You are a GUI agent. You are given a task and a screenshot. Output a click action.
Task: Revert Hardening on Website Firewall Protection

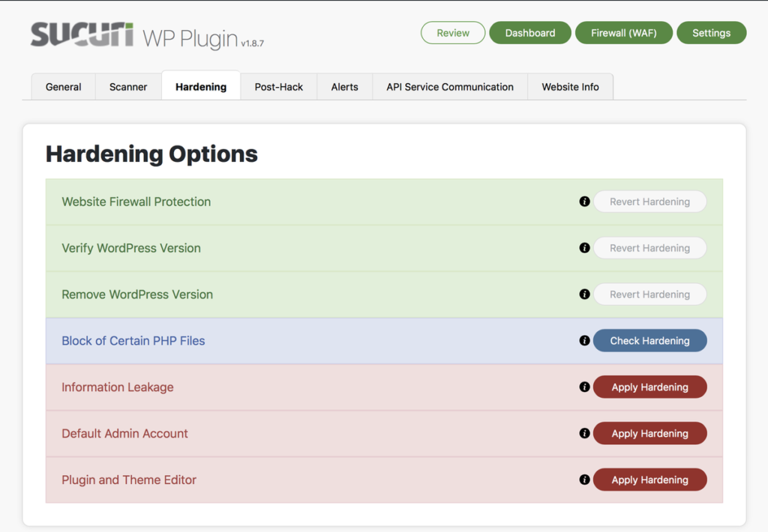click(x=649, y=202)
